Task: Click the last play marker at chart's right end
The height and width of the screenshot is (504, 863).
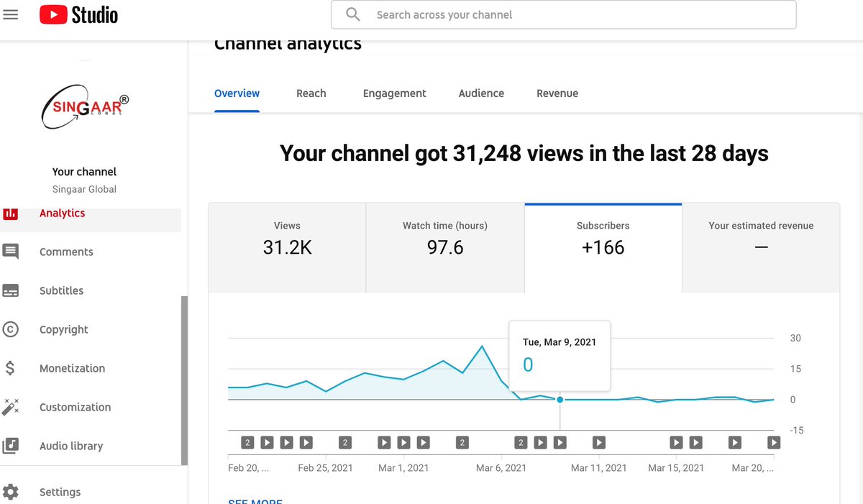Action: (773, 442)
